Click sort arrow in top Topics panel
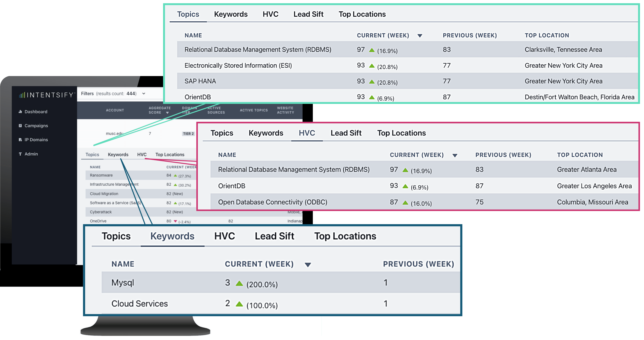This screenshot has height=340, width=644. pos(420,36)
